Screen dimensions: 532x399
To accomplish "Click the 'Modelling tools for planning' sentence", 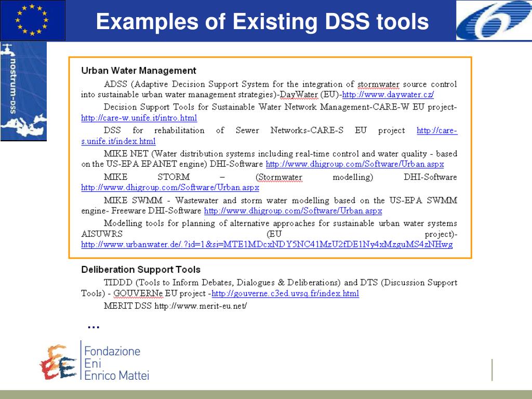I will coord(159,223).
